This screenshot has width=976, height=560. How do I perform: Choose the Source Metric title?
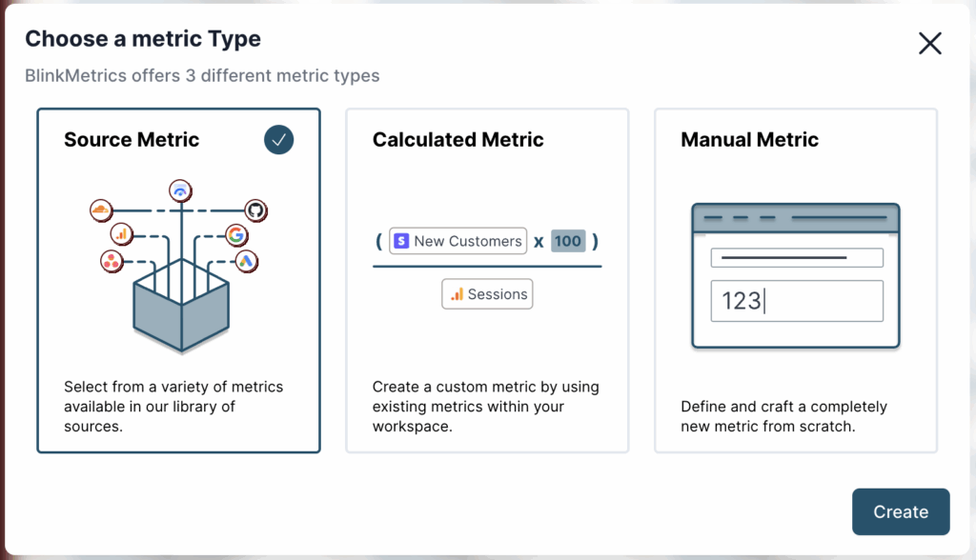click(x=132, y=140)
